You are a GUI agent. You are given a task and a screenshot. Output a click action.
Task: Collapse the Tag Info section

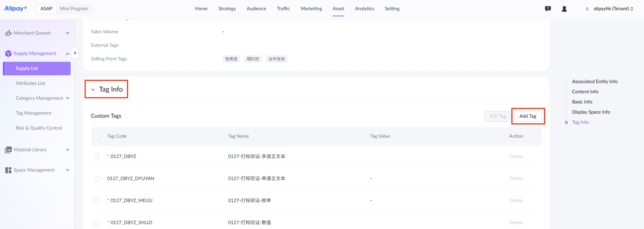[93, 89]
